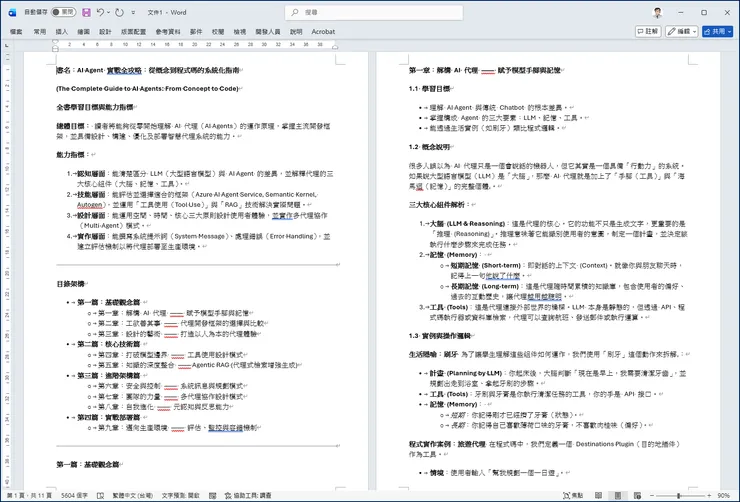Screen dimensions: 740x502
Task: Switch to Print Layout view icon
Action: pos(618,495)
